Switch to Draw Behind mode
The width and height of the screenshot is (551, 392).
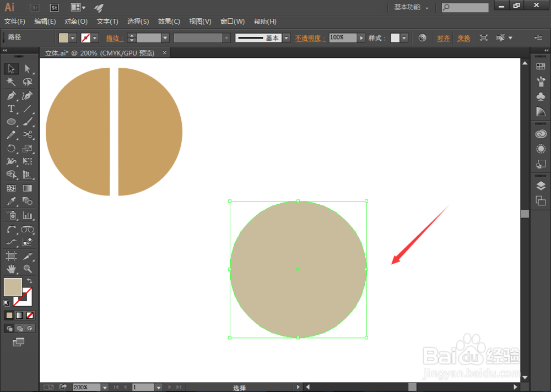(20, 329)
